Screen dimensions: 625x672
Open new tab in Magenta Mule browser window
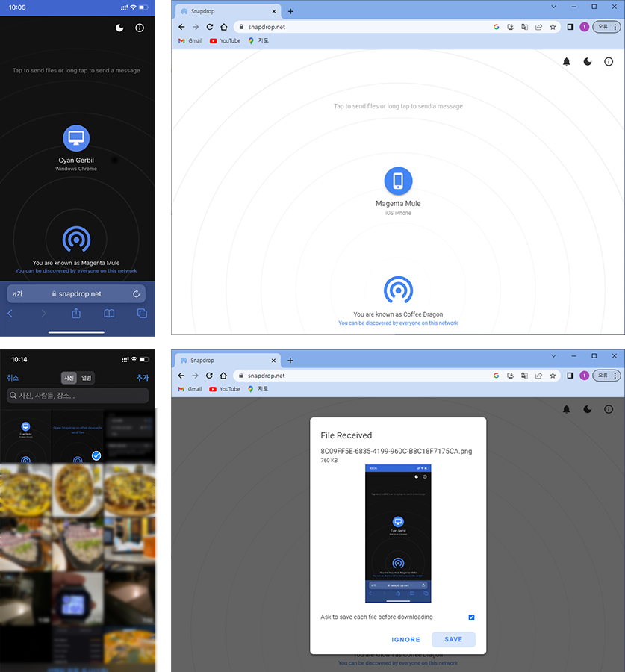[x=290, y=11]
